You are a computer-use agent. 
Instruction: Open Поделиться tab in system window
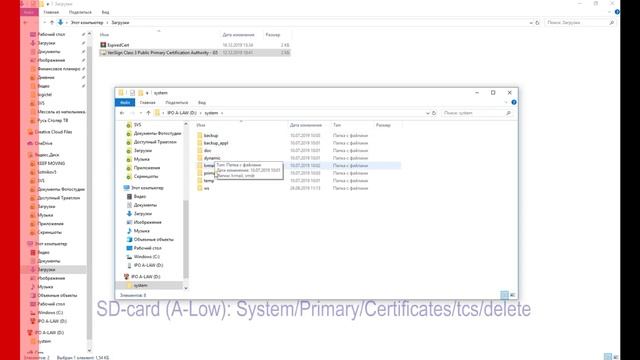click(176, 103)
